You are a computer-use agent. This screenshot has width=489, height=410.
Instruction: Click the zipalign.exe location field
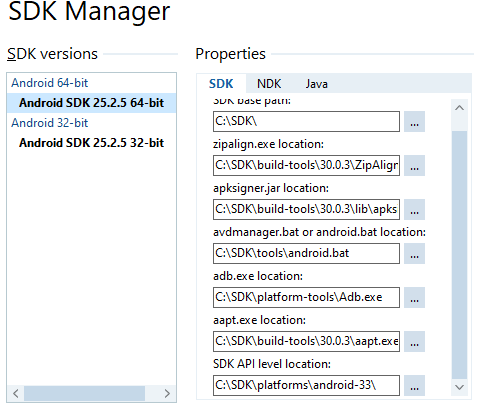click(306, 166)
